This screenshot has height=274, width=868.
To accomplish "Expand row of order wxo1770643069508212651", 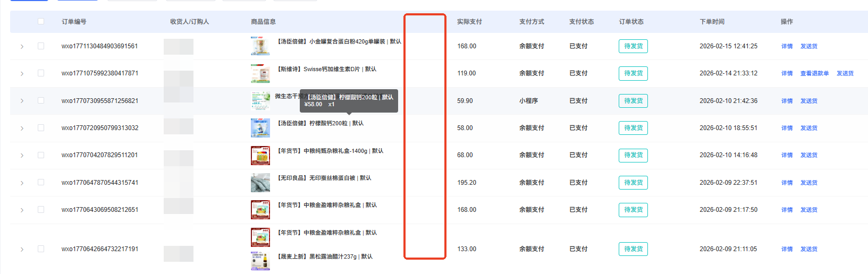I will click(x=22, y=210).
